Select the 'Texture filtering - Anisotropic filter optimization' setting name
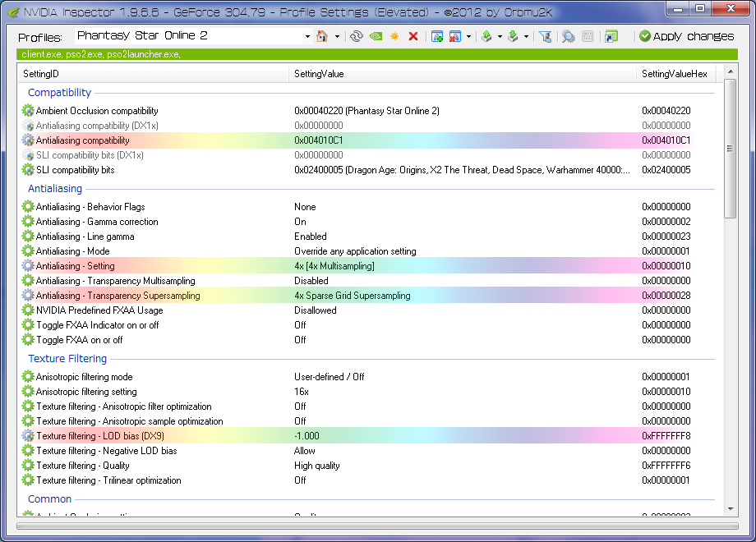 click(x=124, y=406)
